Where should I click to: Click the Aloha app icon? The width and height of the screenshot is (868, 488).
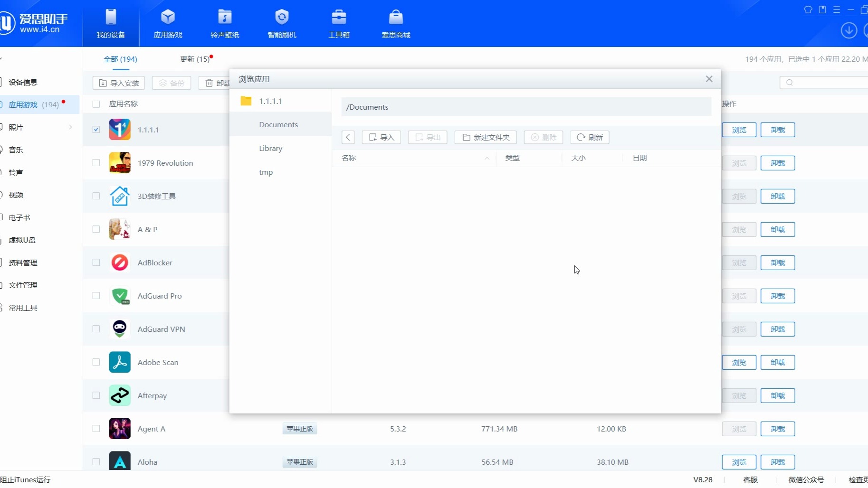[120, 461]
